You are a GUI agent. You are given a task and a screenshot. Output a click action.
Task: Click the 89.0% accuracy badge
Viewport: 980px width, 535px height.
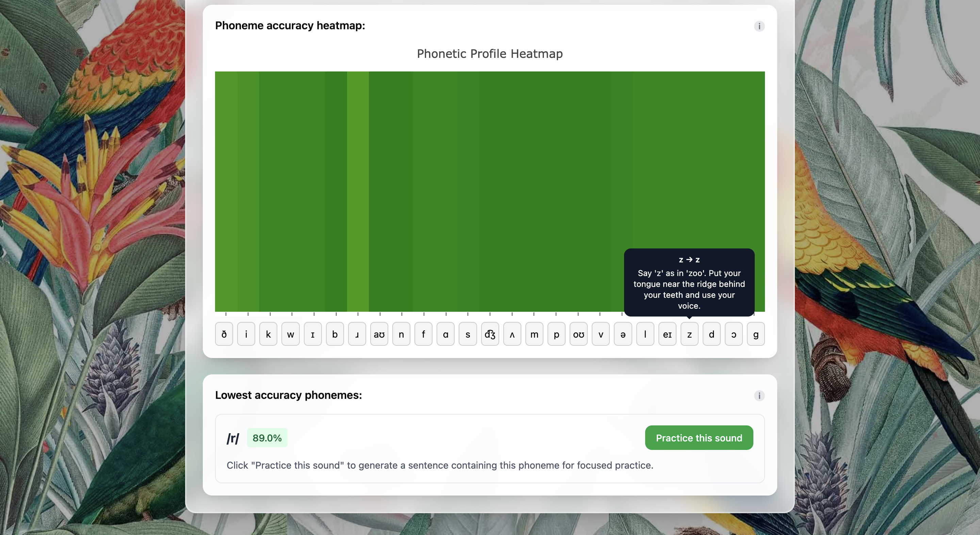267,438
